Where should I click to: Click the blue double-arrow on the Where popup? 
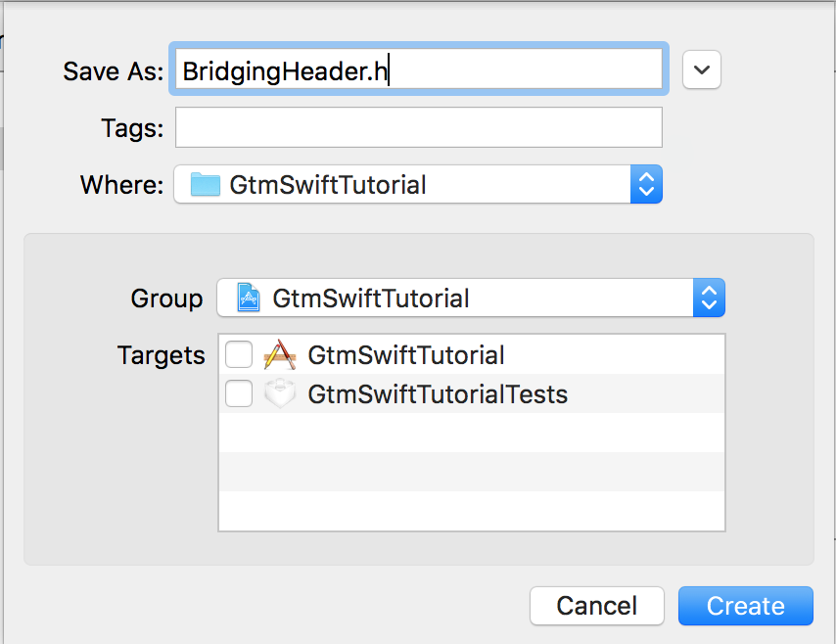pyautogui.click(x=647, y=184)
